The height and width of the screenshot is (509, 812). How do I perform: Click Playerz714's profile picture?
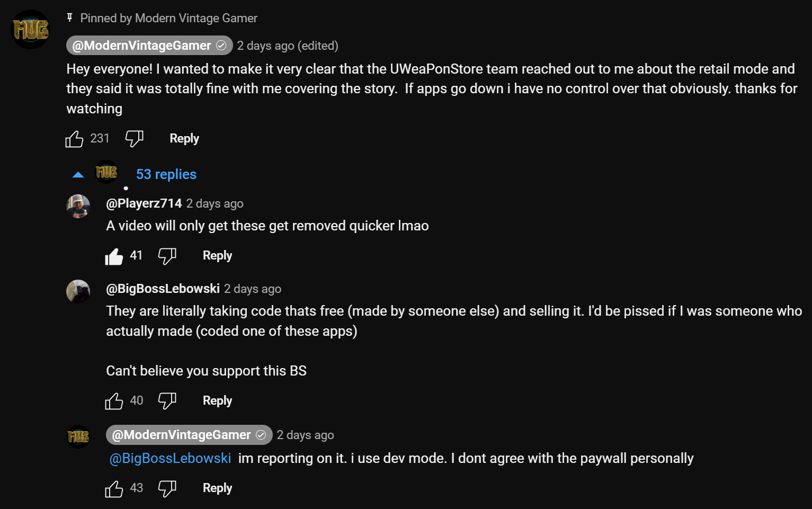pos(78,207)
